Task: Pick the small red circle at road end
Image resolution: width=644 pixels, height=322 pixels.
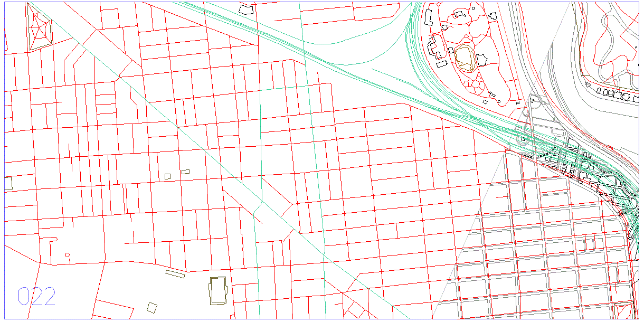Action: pos(68,255)
